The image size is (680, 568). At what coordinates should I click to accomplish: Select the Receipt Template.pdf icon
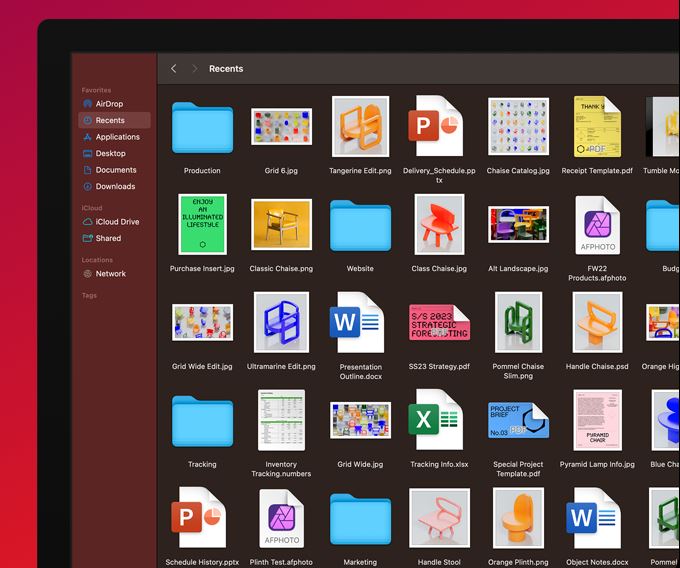(598, 126)
